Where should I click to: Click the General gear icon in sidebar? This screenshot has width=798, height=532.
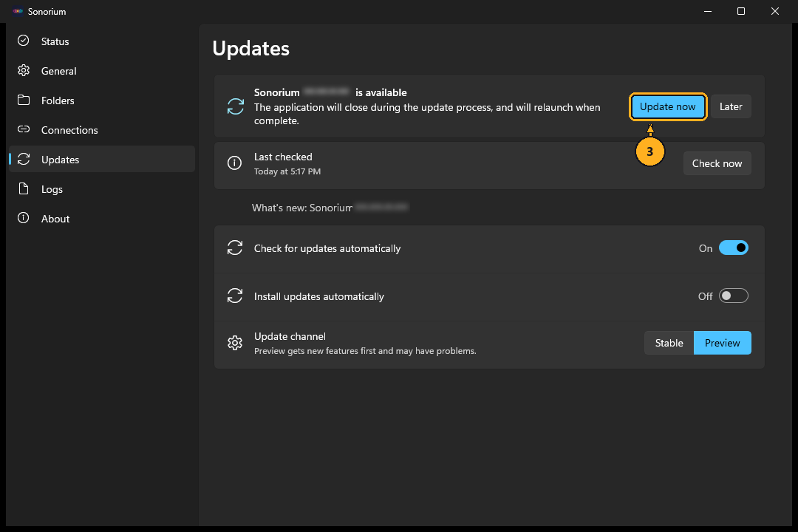pos(24,70)
